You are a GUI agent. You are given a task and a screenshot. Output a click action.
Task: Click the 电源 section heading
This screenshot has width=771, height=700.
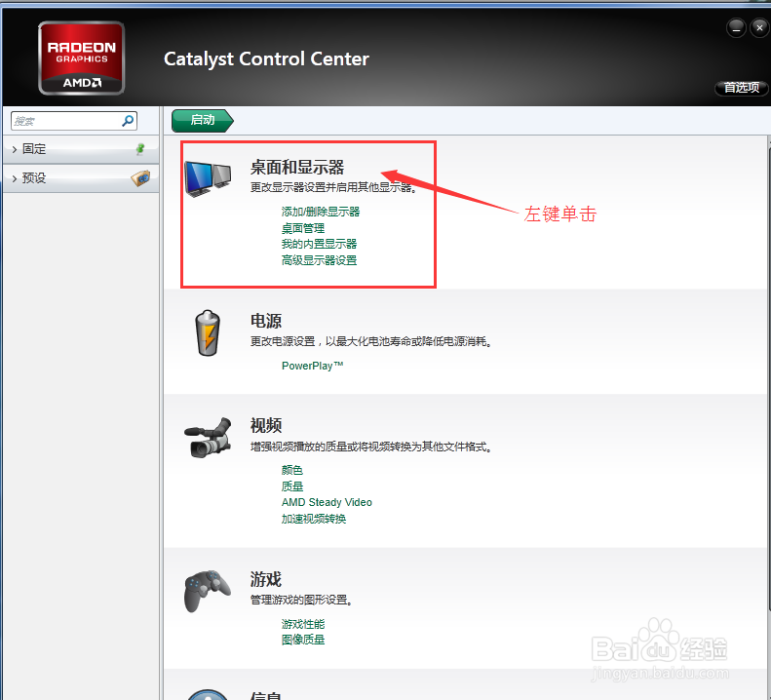point(266,321)
